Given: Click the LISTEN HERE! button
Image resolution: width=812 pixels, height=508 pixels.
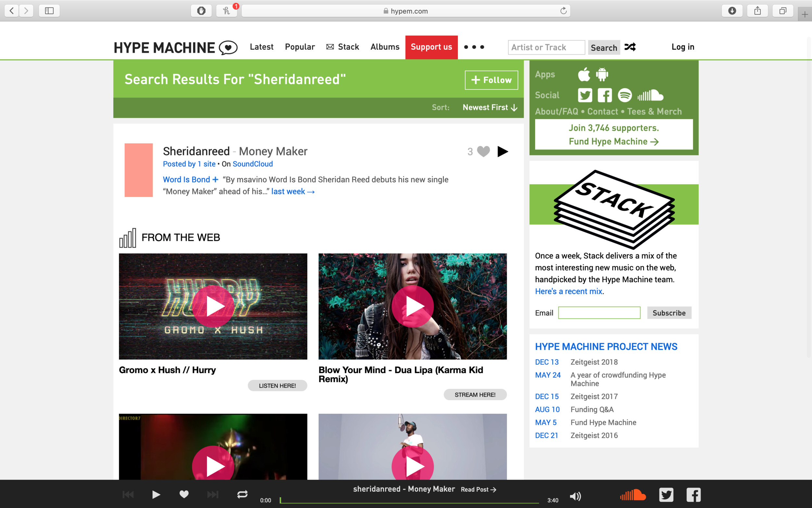Looking at the screenshot, I should click(277, 386).
